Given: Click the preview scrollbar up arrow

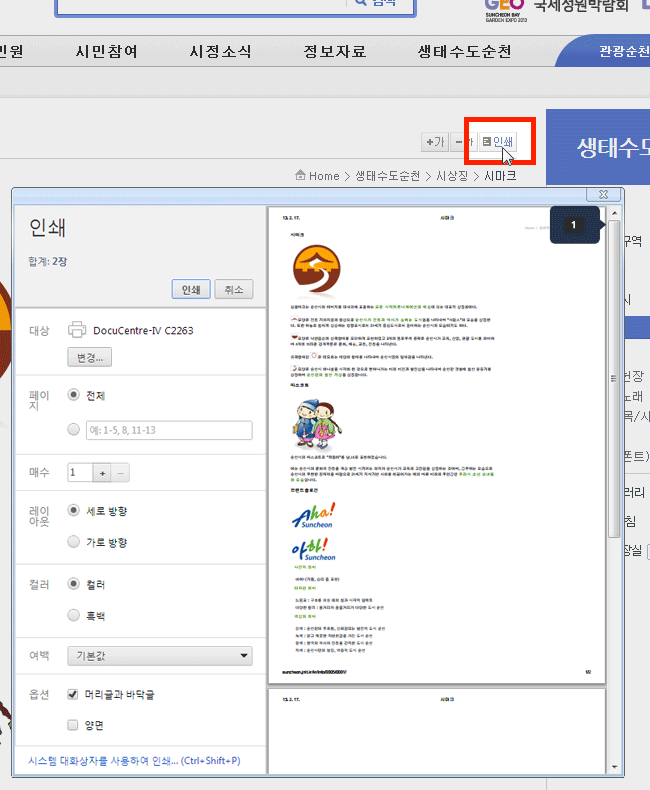Looking at the screenshot, I should 615,213.
